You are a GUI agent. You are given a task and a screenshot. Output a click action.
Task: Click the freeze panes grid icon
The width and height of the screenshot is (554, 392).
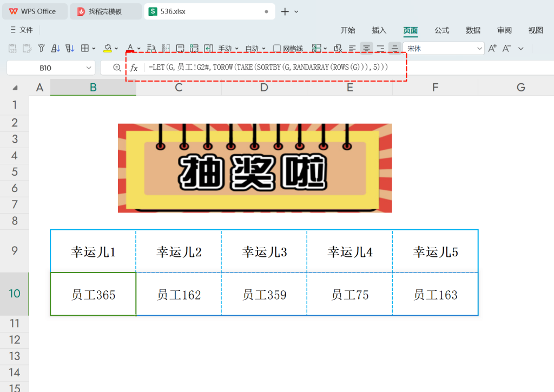tap(316, 48)
